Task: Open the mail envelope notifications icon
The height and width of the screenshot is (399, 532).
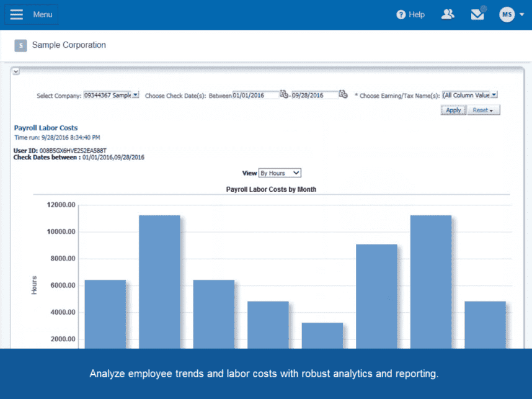Action: pyautogui.click(x=477, y=14)
